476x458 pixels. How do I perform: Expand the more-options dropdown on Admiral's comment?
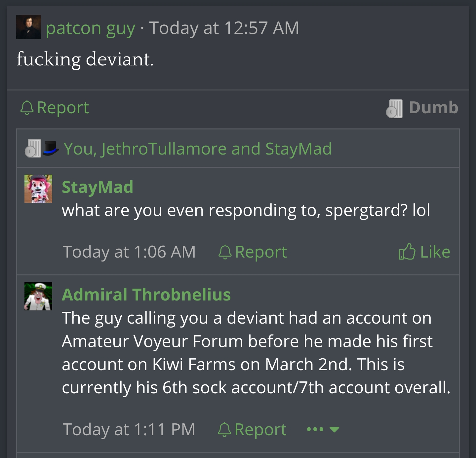coord(323,430)
